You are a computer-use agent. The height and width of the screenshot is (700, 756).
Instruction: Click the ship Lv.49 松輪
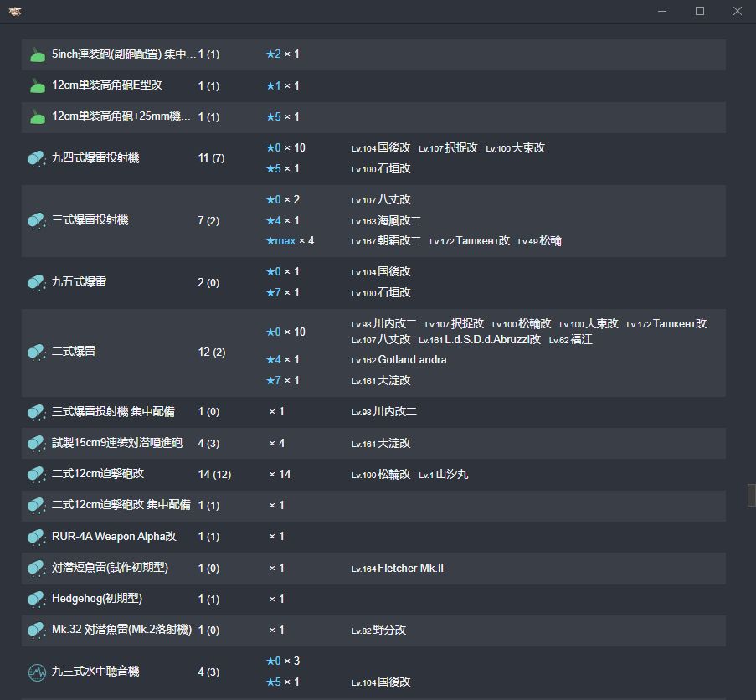click(539, 241)
